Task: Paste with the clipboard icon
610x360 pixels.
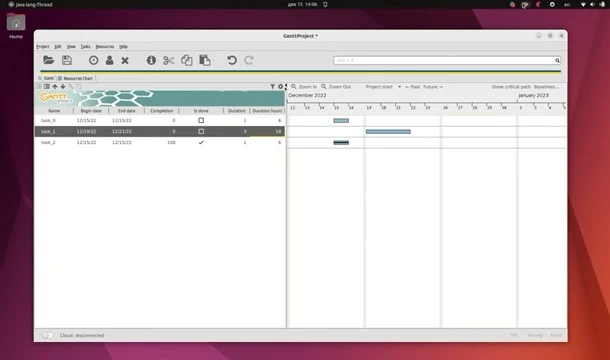Action: [205, 60]
